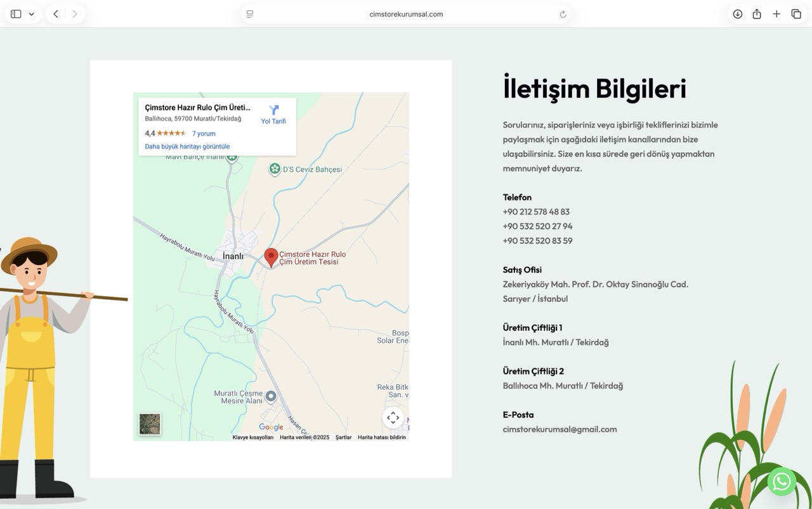Screen dimensions: 812x509
Task: Open the 7 yorum reviews link
Action: point(204,134)
